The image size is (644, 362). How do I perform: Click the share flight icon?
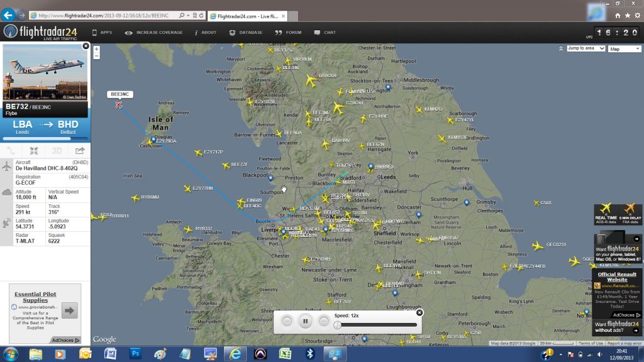coord(80,151)
